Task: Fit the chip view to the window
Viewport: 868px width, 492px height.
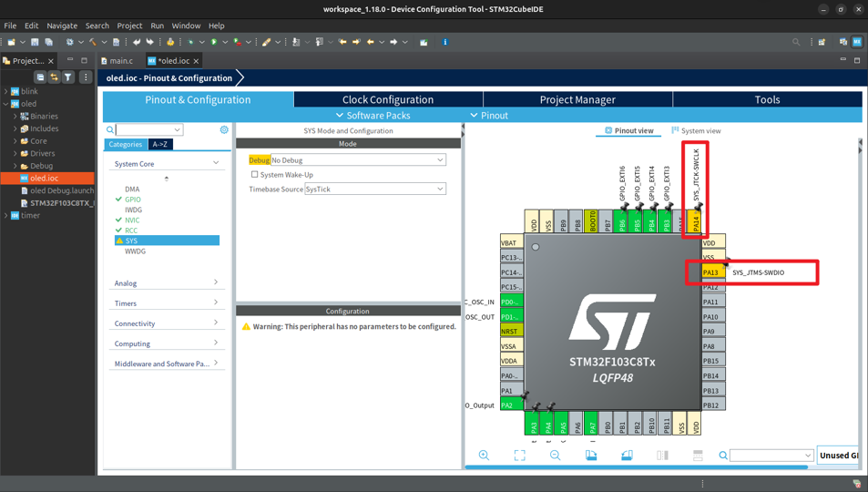Action: (519, 455)
